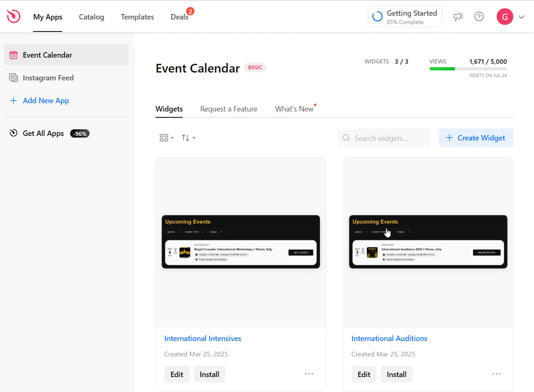Click the Elfsight logo icon
This screenshot has height=392, width=534.
[14, 17]
